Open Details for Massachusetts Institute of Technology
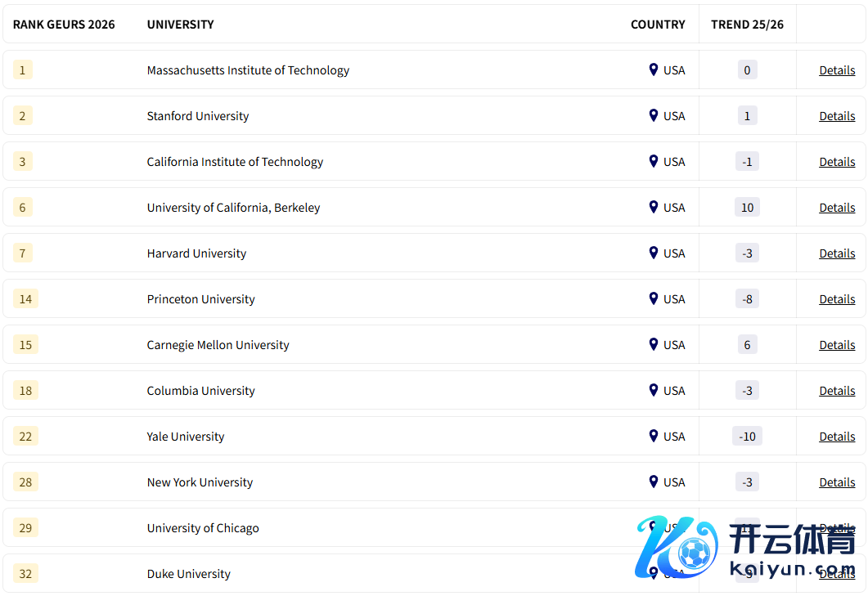The height and width of the screenshot is (596, 868). (837, 70)
